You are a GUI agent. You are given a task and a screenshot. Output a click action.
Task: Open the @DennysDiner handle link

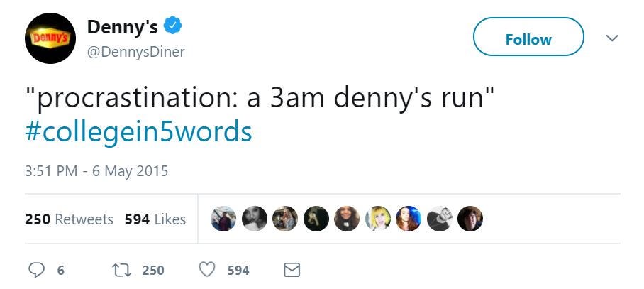pos(135,52)
